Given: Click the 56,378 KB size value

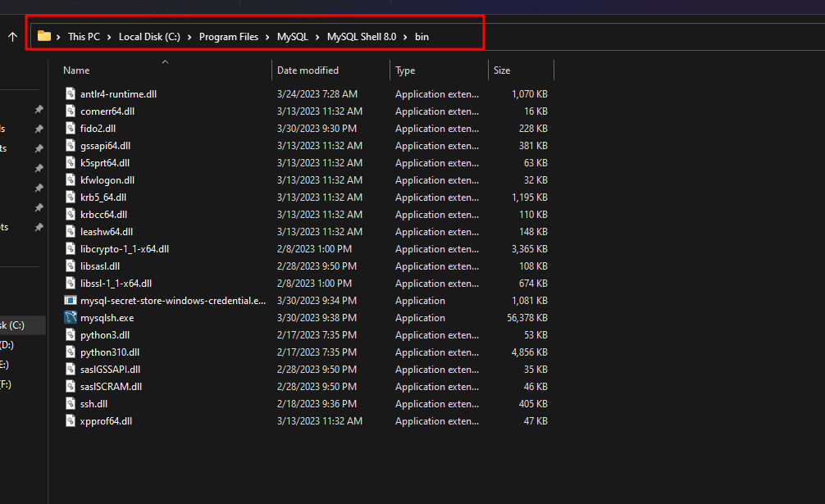Looking at the screenshot, I should 527,318.
